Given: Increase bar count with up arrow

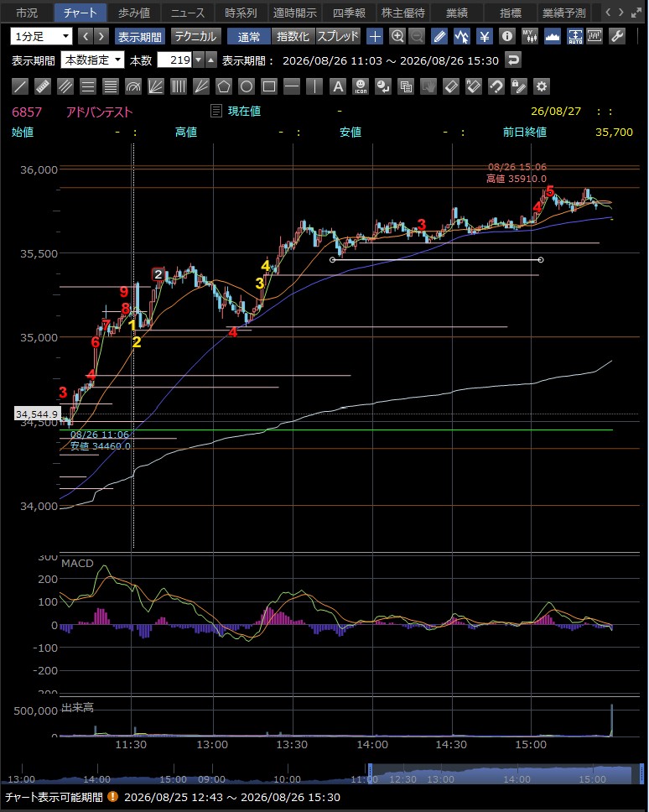Looking at the screenshot, I should pos(210,60).
